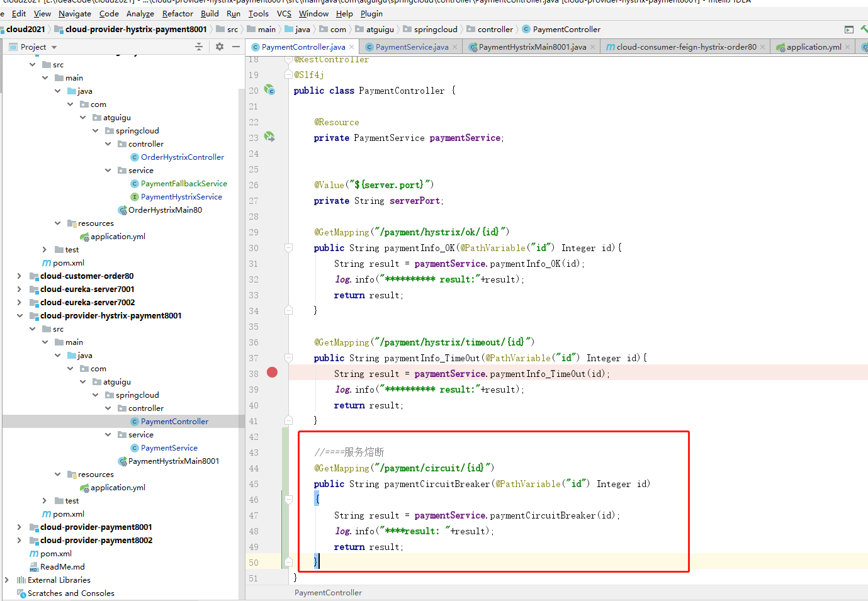Click the build hammer icon at top right
The width and height of the screenshot is (868, 601).
[x=864, y=30]
